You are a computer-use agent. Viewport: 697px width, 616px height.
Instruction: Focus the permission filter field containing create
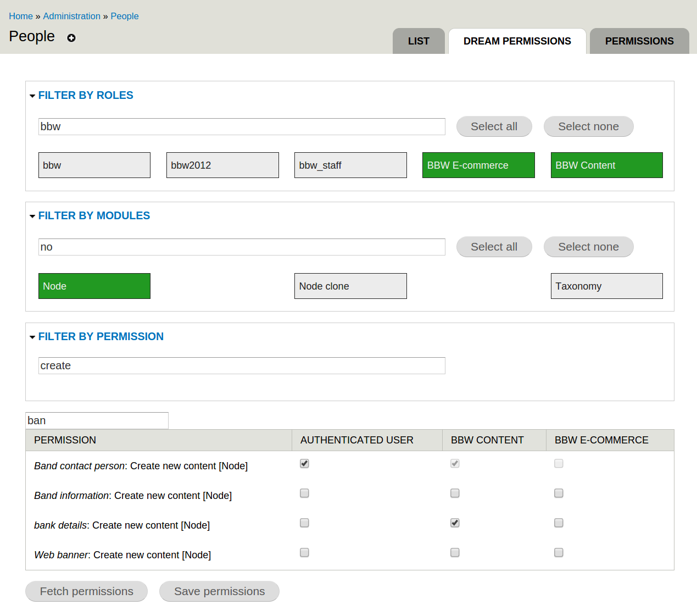242,366
